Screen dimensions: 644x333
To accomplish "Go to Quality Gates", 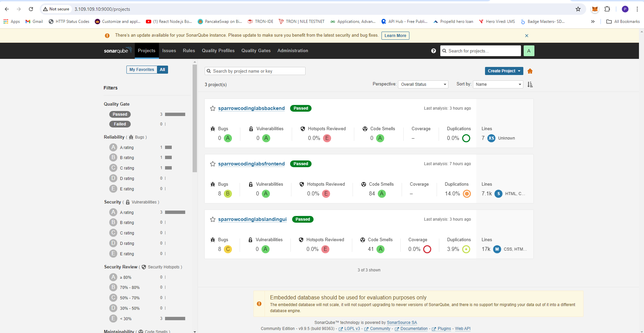I will (x=256, y=51).
